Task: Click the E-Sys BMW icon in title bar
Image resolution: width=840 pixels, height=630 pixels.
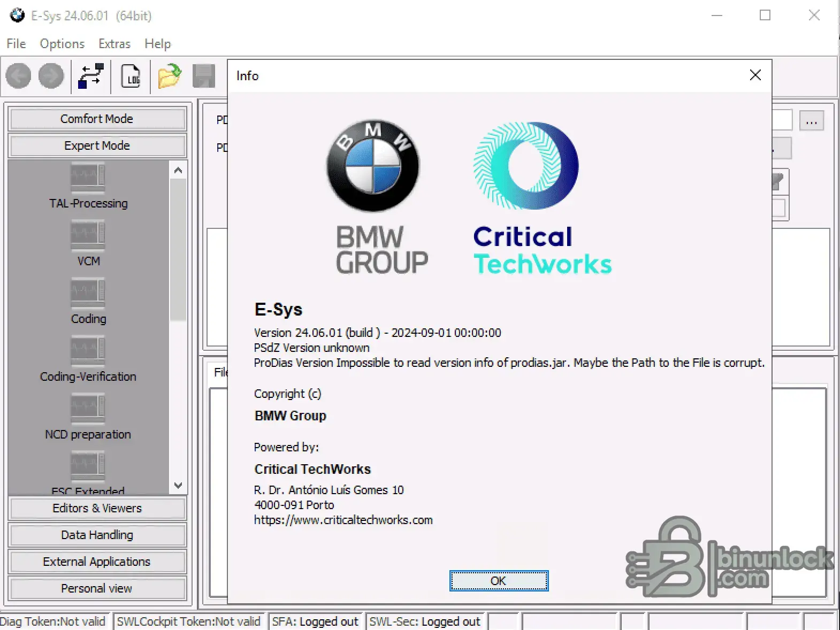Action: click(x=17, y=16)
